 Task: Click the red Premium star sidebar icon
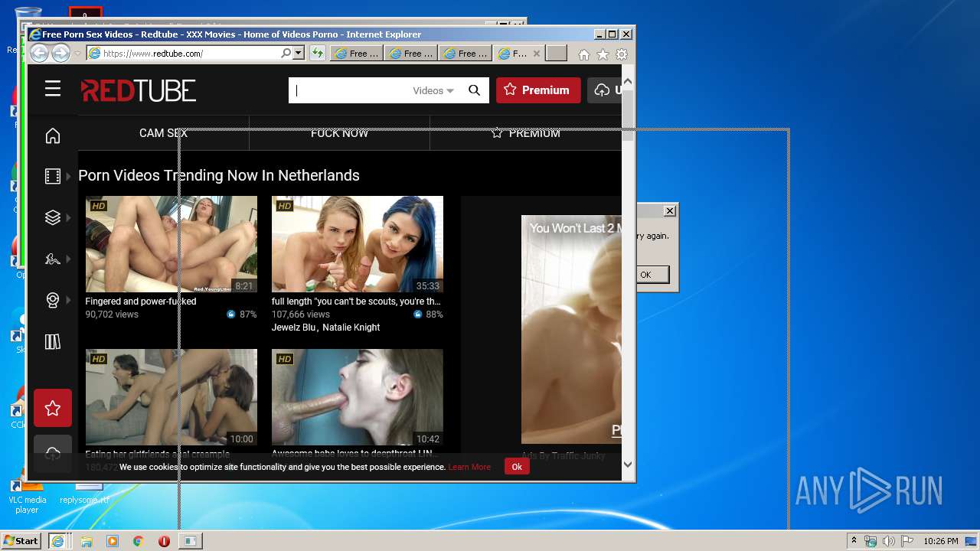click(53, 408)
